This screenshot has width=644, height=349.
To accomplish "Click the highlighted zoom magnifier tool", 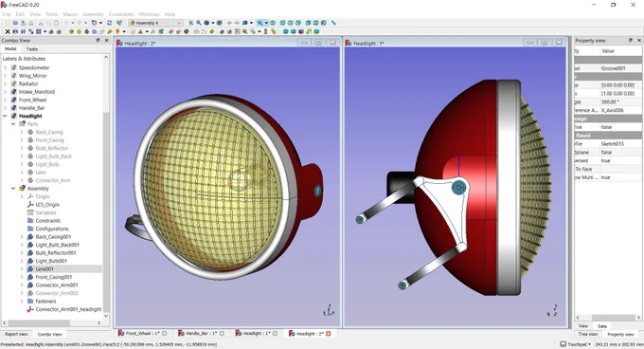I will pos(260,23).
